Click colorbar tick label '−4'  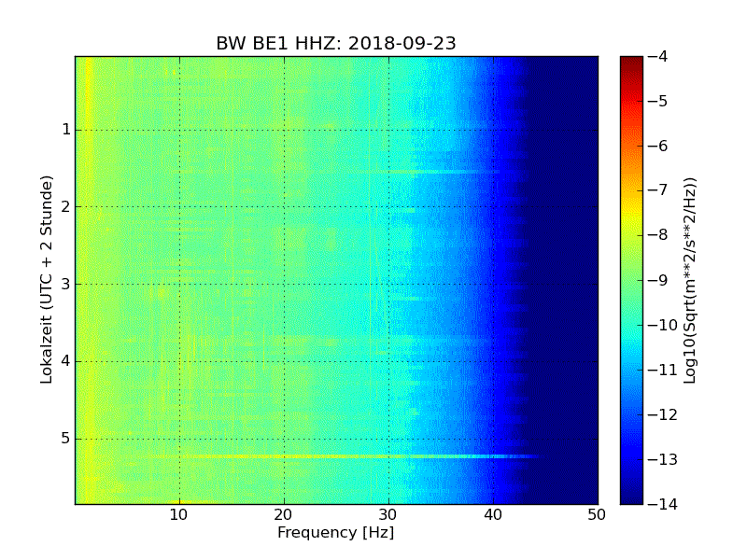point(658,56)
